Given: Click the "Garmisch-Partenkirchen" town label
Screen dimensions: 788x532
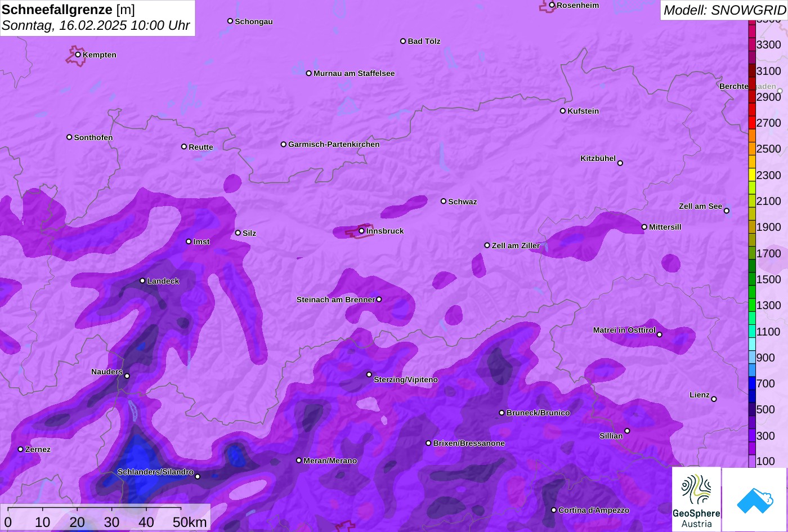Looking at the screenshot, I should (x=334, y=144).
